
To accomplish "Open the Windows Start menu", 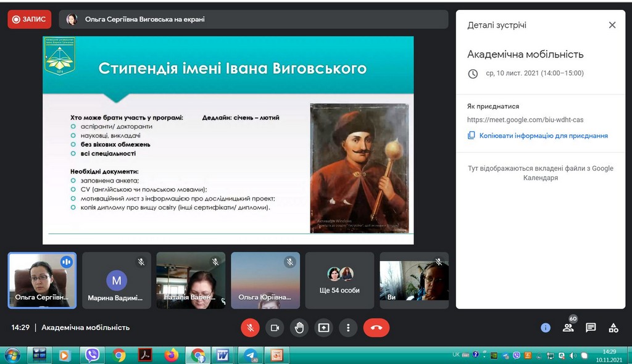I will click(x=12, y=355).
